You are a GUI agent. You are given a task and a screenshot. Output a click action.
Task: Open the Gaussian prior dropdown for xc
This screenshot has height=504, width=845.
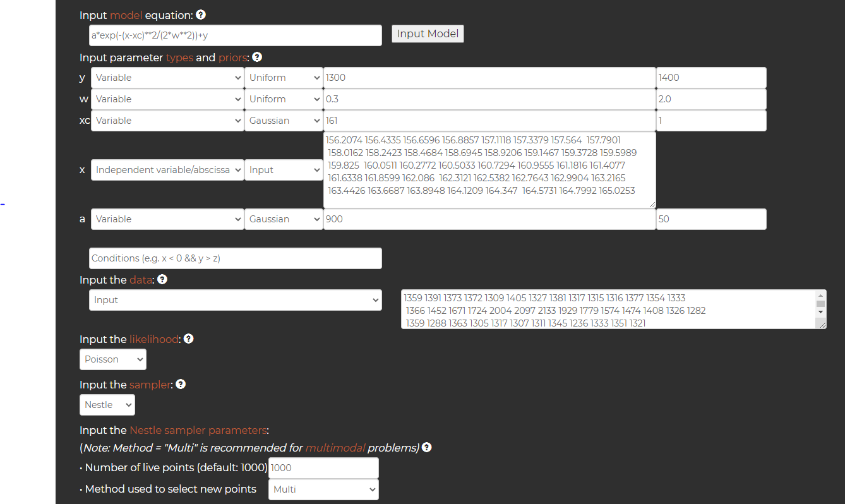284,120
